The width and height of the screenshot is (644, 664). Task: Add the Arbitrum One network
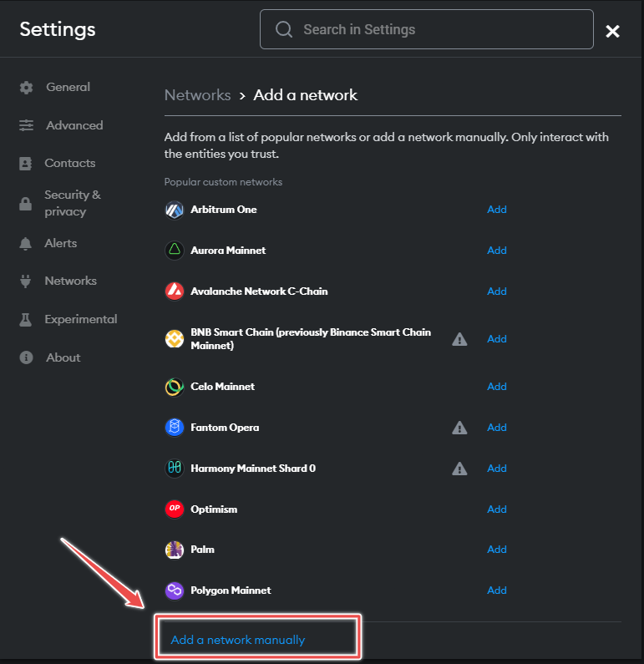(x=497, y=210)
